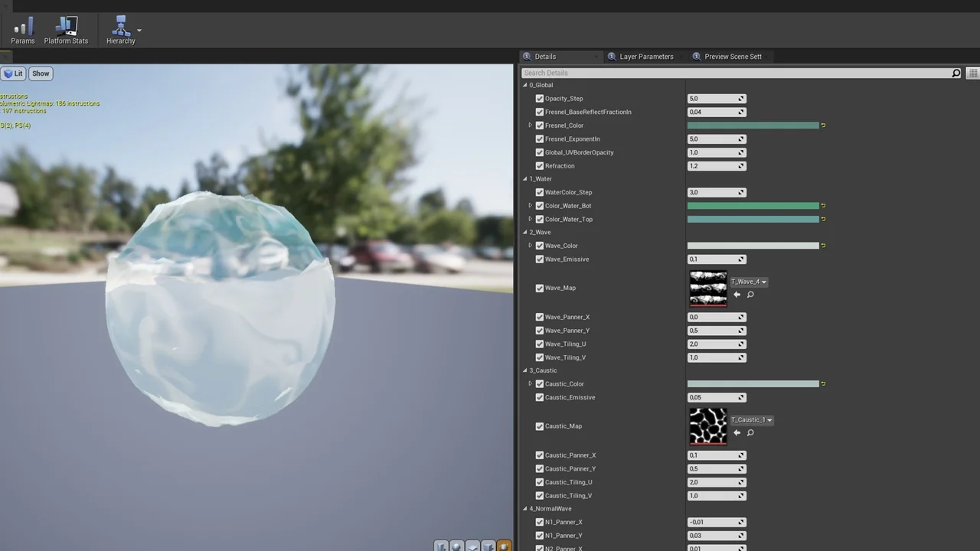Collapse the 2_Wave parameter group
The image size is (980, 551).
(x=524, y=232)
